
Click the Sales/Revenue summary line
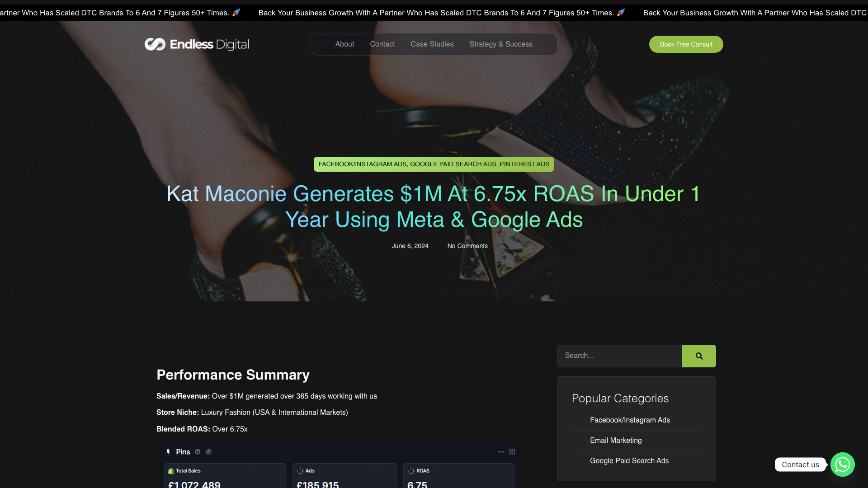pos(267,396)
